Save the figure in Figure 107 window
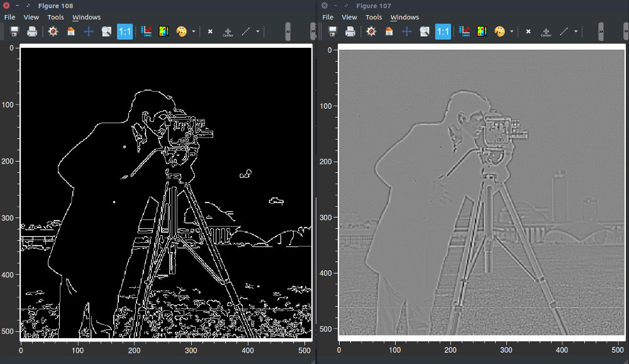 coord(333,31)
